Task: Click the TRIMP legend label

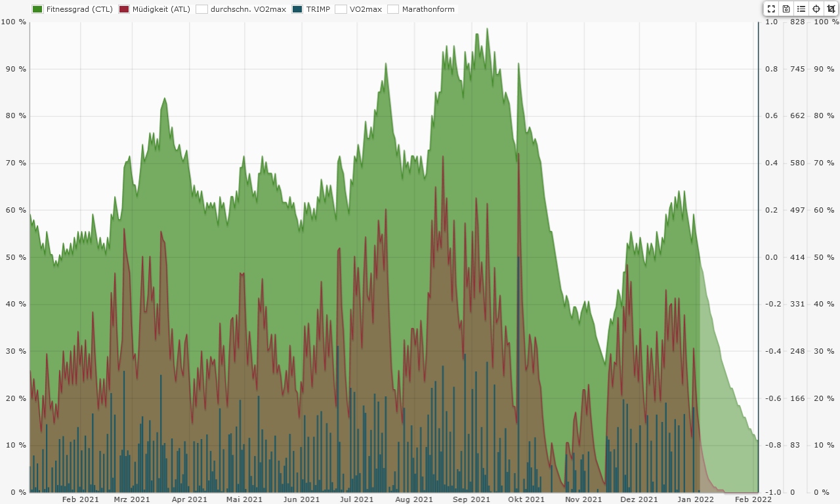Action: tap(318, 9)
